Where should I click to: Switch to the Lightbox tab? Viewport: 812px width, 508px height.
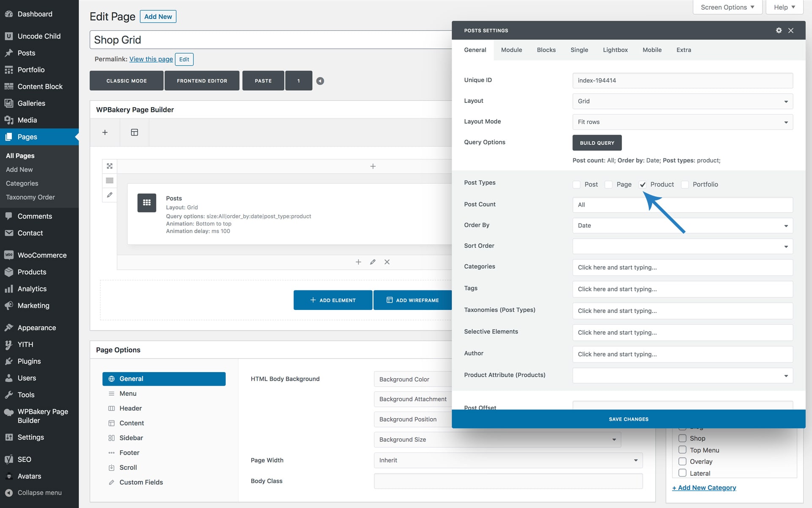coord(615,50)
